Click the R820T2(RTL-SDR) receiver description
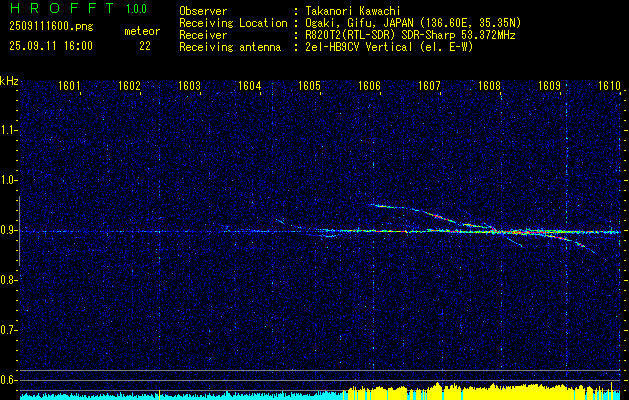The height and width of the screenshot is (400, 629). (410, 35)
